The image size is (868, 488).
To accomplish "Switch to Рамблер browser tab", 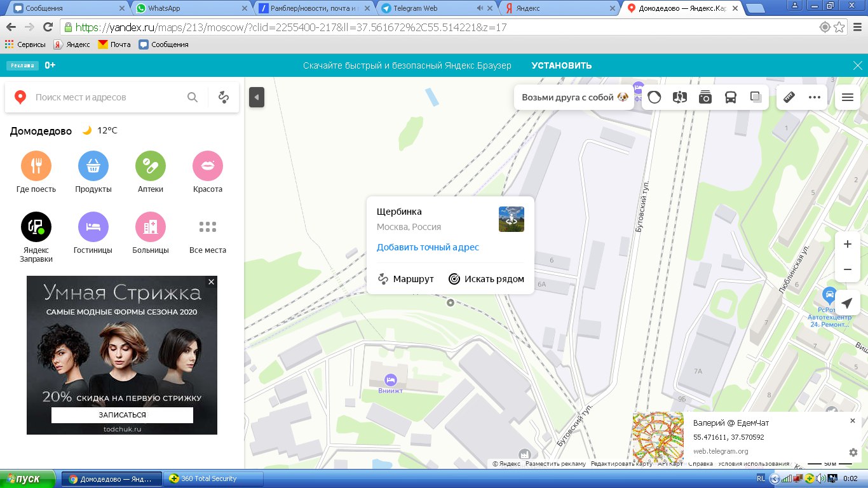I will coord(311,8).
